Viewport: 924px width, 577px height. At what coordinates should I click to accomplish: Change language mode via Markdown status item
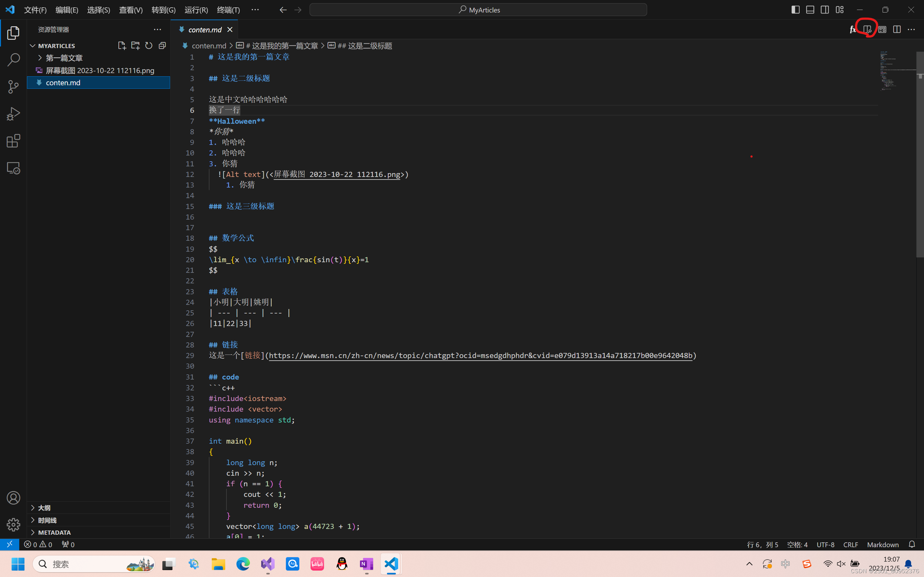tap(883, 545)
